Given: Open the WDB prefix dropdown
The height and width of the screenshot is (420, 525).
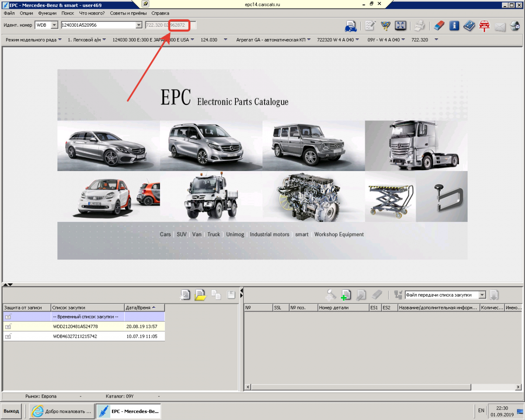Looking at the screenshot, I should [54, 25].
